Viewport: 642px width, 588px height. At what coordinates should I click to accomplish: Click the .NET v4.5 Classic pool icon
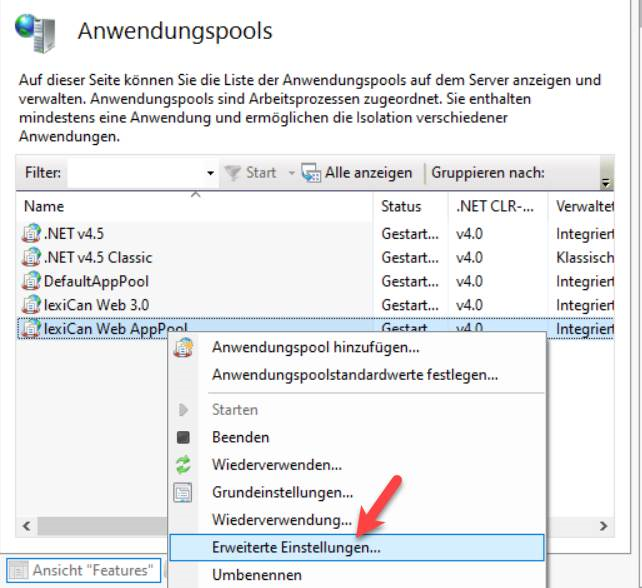pyautogui.click(x=32, y=258)
